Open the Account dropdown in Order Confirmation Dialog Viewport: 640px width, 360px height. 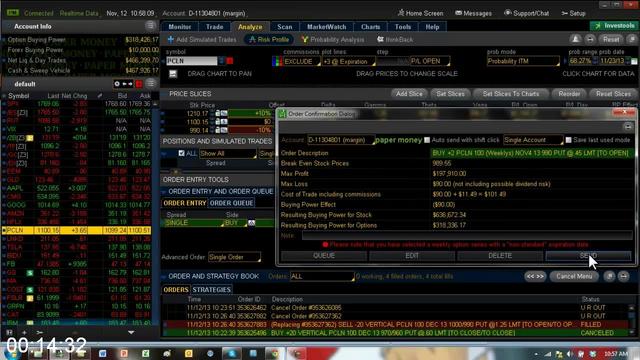point(341,140)
